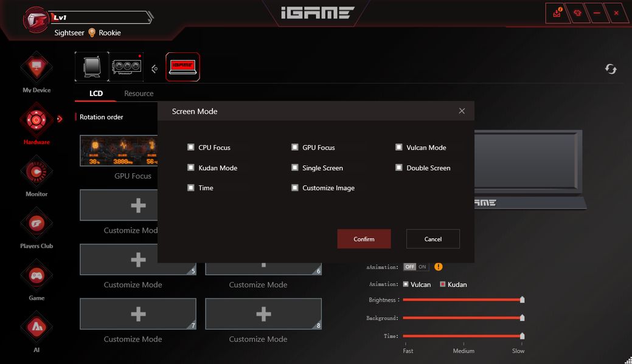This screenshot has height=364, width=632.
Task: Click the Fast label under Time slider
Action: [x=408, y=351]
